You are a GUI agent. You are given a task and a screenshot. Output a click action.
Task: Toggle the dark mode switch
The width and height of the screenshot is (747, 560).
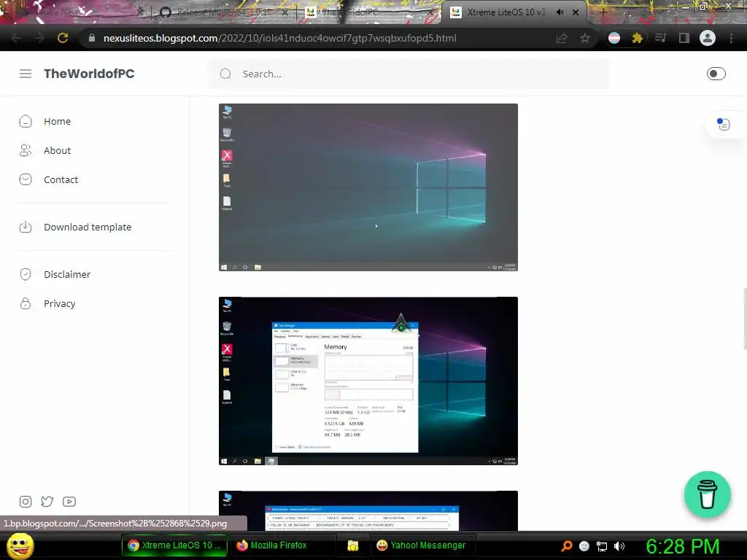tap(716, 74)
